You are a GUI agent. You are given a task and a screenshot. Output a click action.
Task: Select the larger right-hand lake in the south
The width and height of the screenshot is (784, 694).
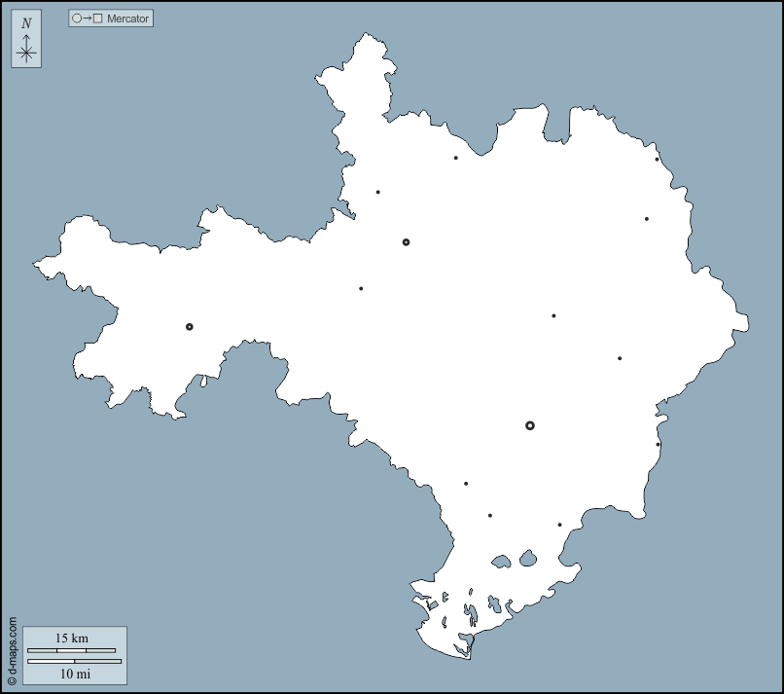pos(528,559)
